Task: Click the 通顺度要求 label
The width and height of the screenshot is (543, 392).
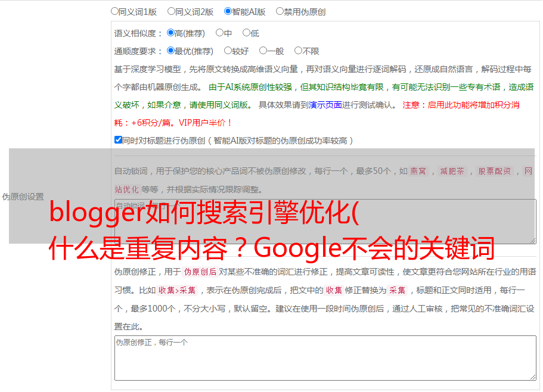Action: pyautogui.click(x=138, y=51)
